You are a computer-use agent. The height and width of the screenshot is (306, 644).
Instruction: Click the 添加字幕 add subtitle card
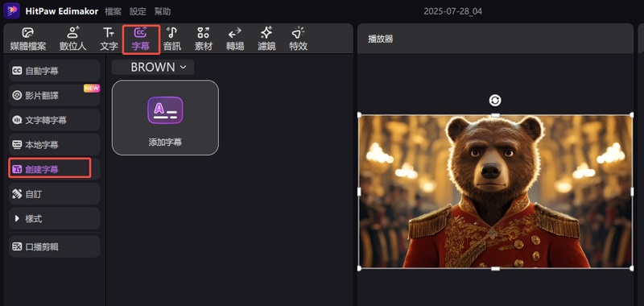coord(165,118)
